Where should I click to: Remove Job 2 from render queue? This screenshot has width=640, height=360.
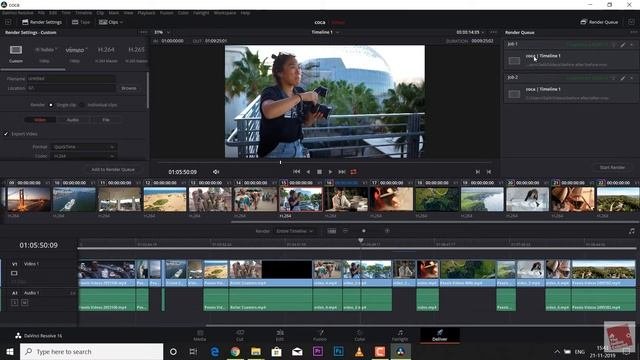tap(631, 78)
